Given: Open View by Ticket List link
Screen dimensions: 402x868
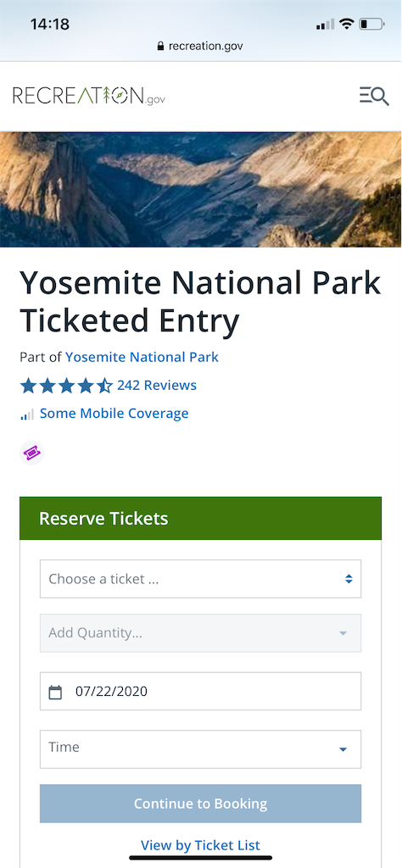Looking at the screenshot, I should coord(200,845).
